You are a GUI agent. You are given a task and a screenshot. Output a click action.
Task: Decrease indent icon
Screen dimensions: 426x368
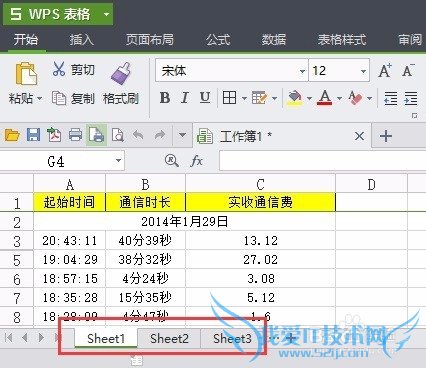[390, 98]
